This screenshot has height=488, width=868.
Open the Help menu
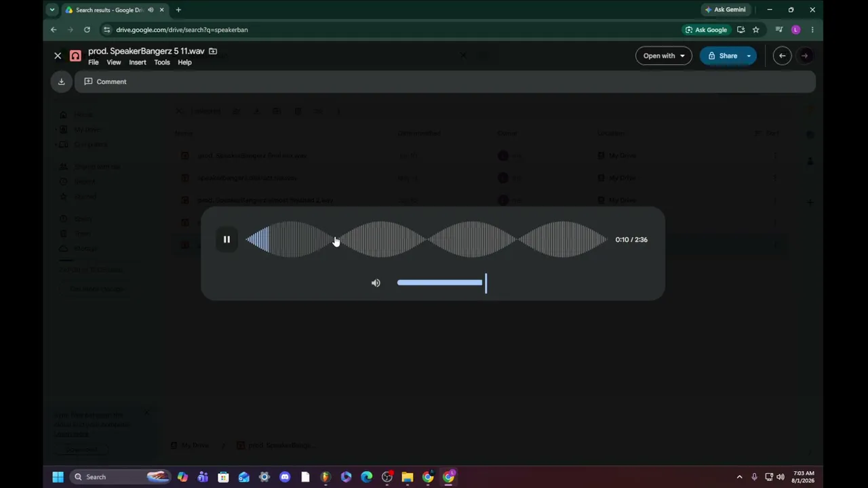point(184,62)
